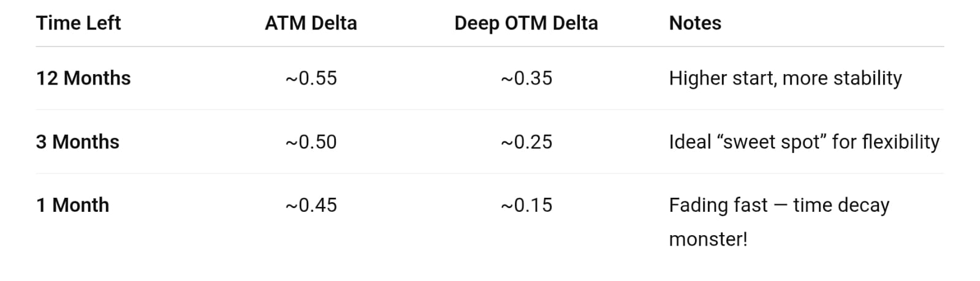The width and height of the screenshot is (980, 281).
Task: Click the ATM Delta column header
Action: point(311,23)
